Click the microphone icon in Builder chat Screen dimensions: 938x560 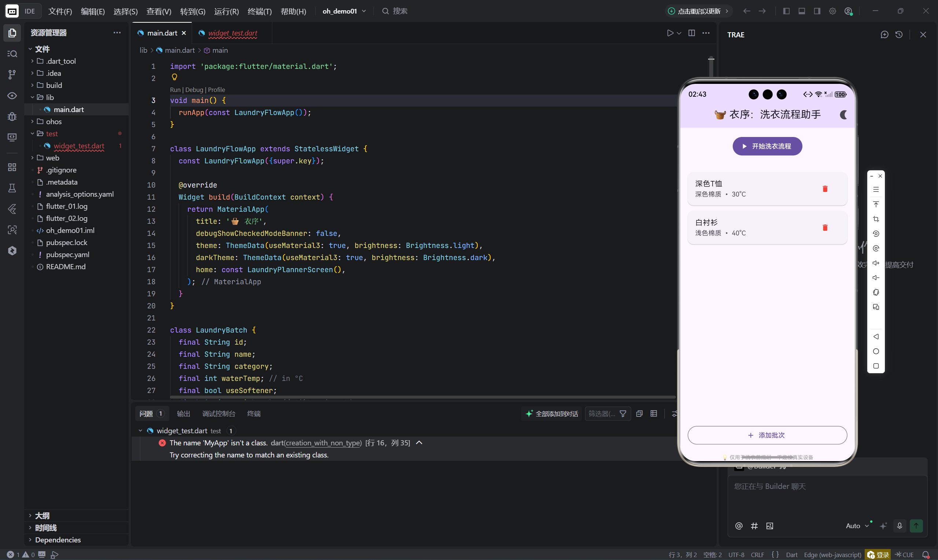click(x=900, y=526)
